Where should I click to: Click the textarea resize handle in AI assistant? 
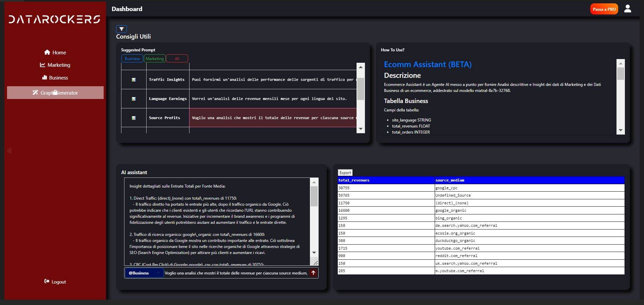[x=316, y=263]
